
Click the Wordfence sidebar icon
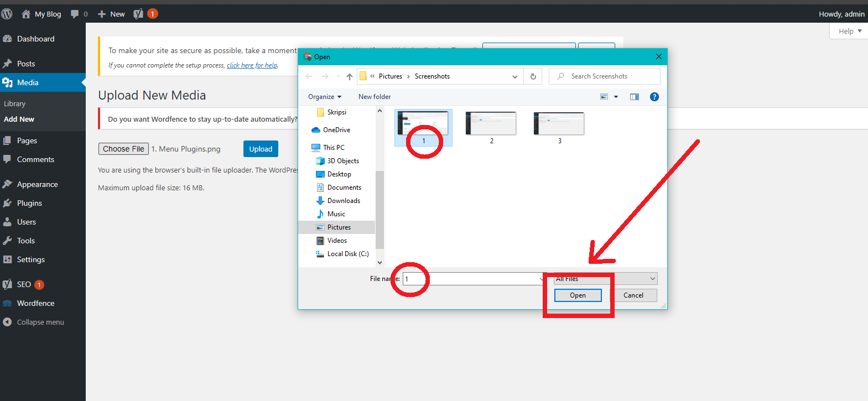pos(7,303)
